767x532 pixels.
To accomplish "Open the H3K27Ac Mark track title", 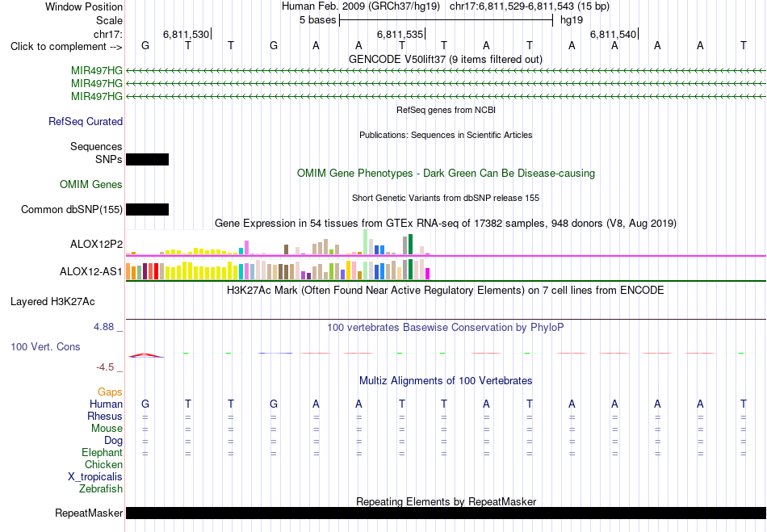I will pyautogui.click(x=446, y=291).
